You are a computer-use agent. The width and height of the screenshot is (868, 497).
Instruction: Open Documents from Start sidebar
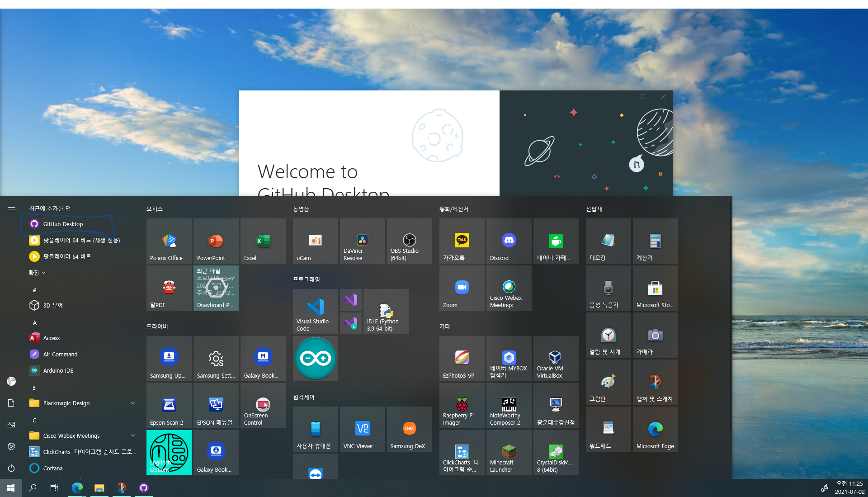point(11,403)
